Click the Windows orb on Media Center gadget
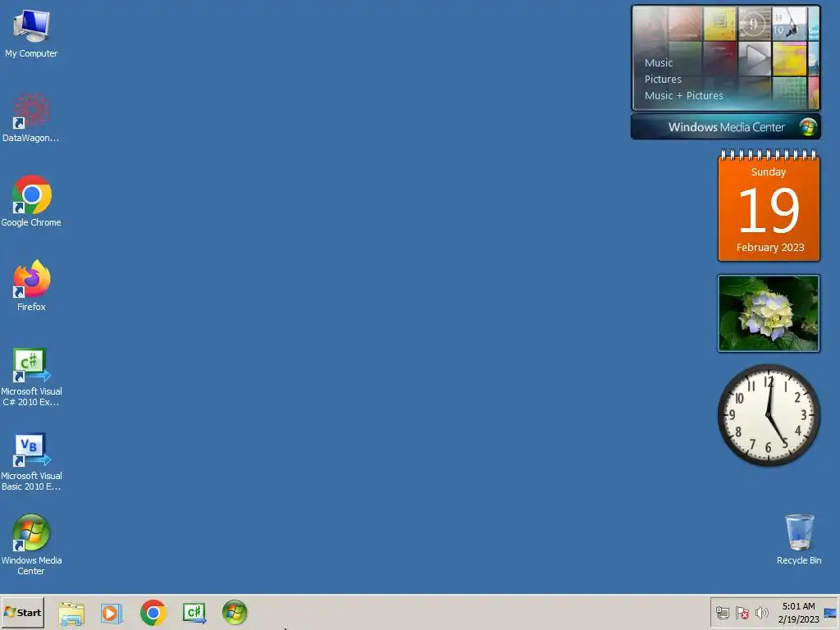840x630 pixels. point(808,127)
